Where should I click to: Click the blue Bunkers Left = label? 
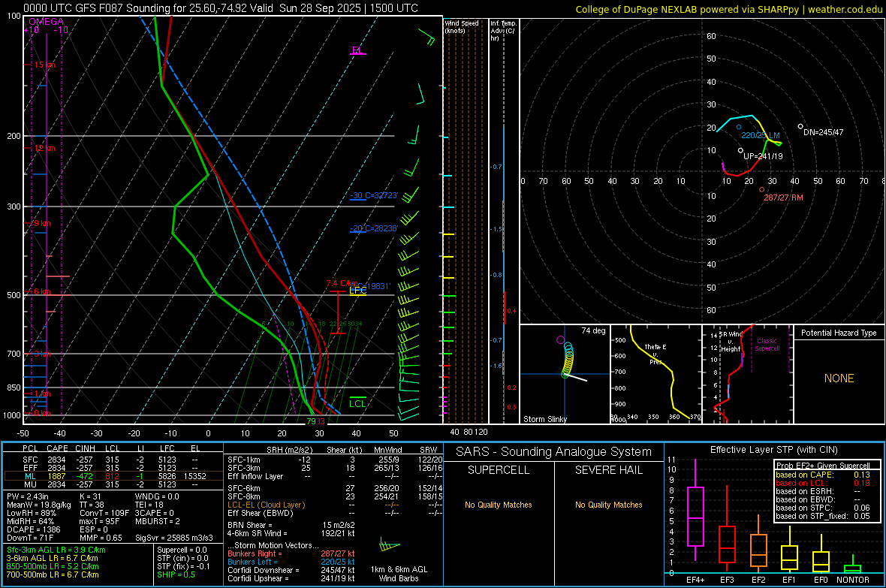click(252, 562)
